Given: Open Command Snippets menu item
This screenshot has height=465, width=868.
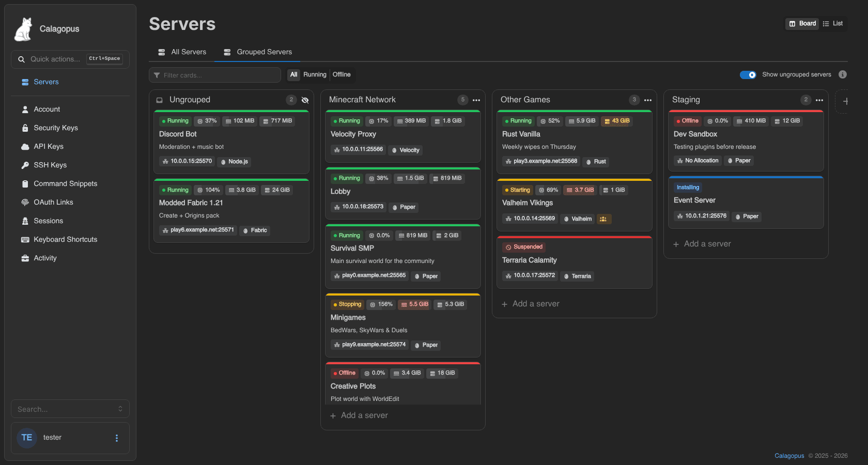Looking at the screenshot, I should (x=70, y=184).
